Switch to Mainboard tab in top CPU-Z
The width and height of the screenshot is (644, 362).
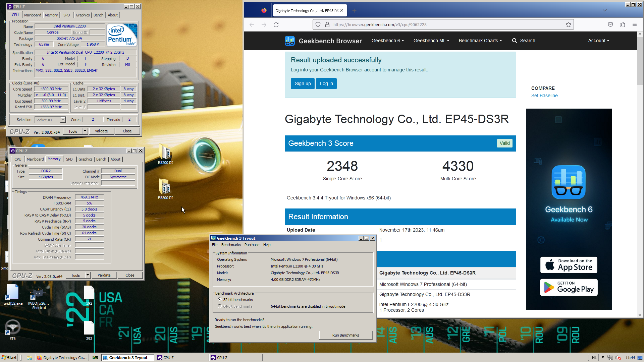(33, 15)
